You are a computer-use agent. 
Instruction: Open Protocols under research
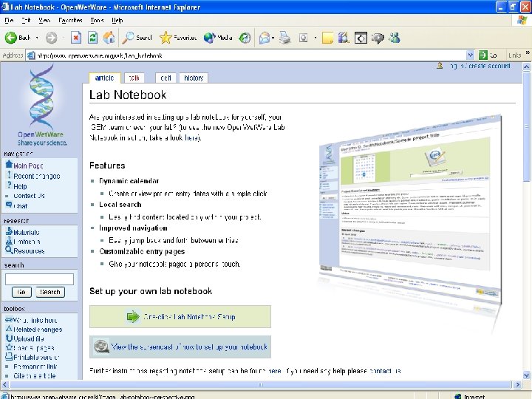(27, 242)
